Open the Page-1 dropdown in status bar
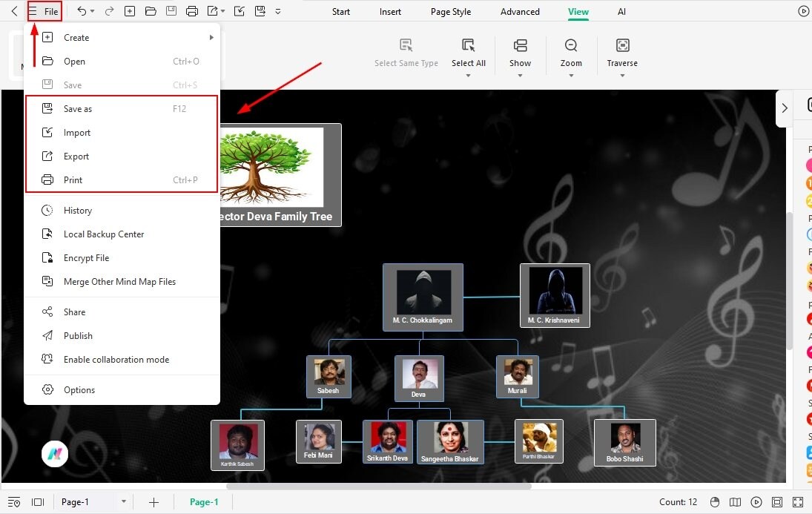The width and height of the screenshot is (812, 514). coord(123,501)
